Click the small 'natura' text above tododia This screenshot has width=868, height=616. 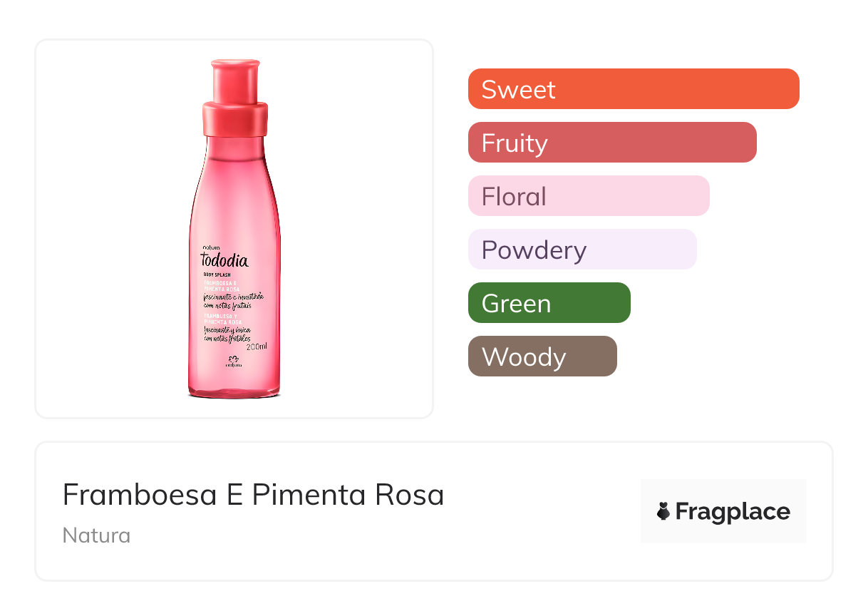(212, 247)
